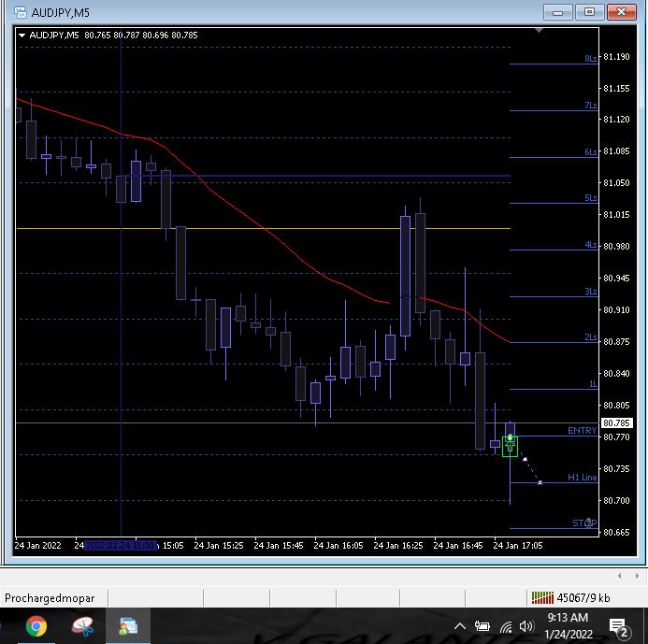Select the 8Ls level label

click(x=591, y=58)
